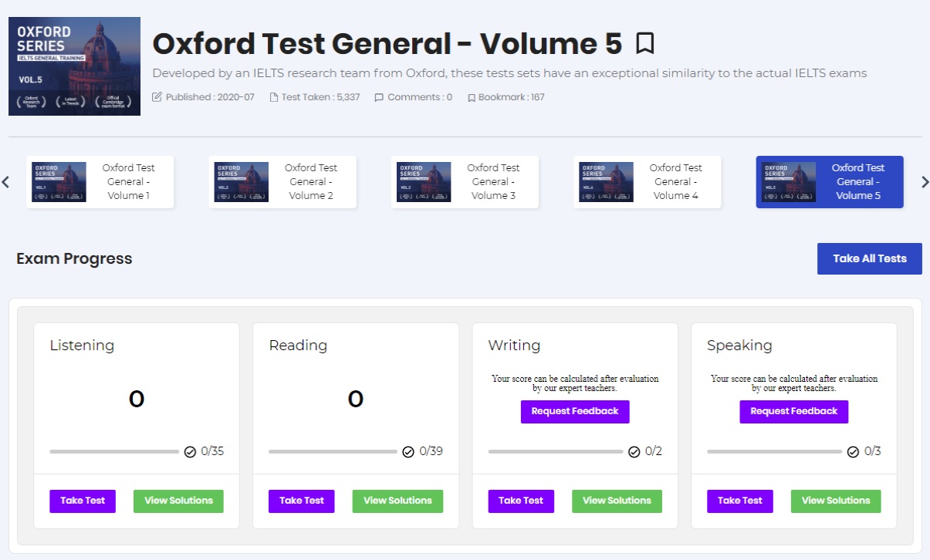The width and height of the screenshot is (930, 560).
Task: Click the Speaking progress bar
Action: (775, 452)
